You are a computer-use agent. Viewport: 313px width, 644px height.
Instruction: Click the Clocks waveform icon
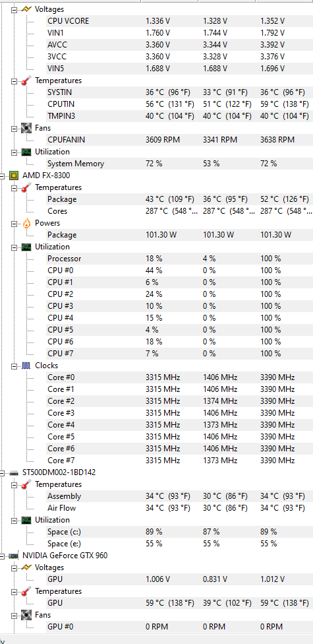[26, 366]
